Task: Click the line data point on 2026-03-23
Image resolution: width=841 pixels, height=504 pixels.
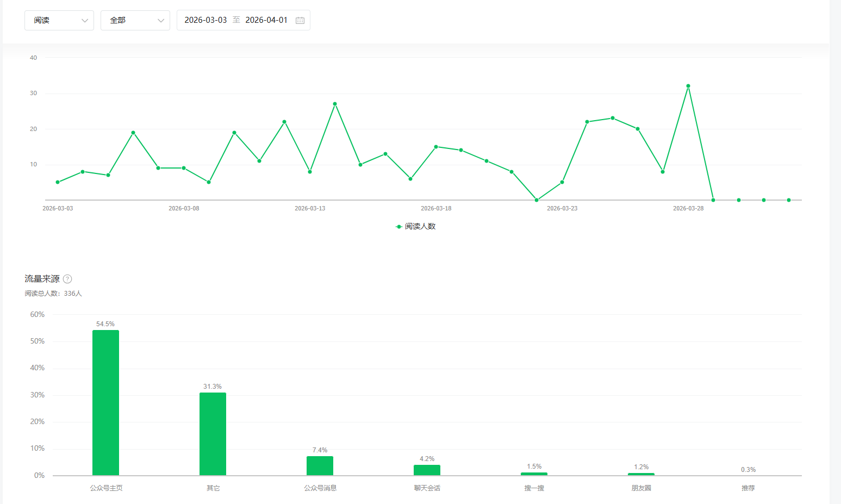Action: coord(562,182)
